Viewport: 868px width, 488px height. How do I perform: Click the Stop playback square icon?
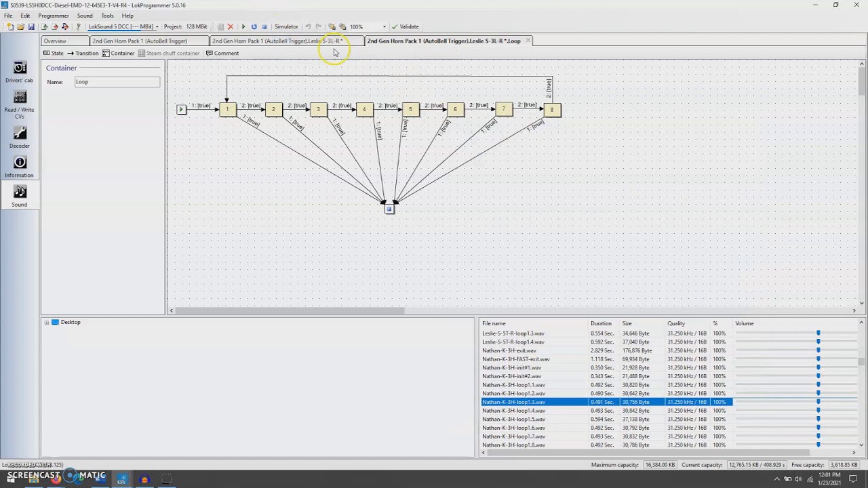[264, 26]
